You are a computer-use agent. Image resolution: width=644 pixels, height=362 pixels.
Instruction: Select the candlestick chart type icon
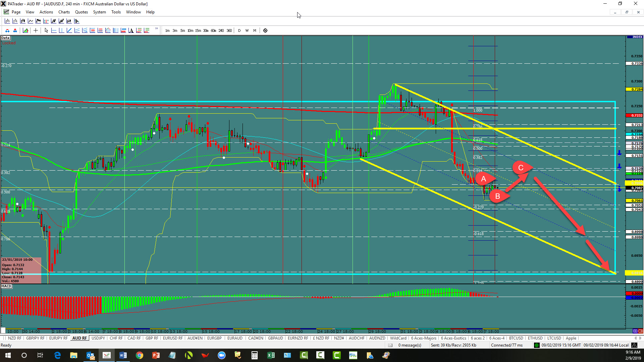pos(22,21)
